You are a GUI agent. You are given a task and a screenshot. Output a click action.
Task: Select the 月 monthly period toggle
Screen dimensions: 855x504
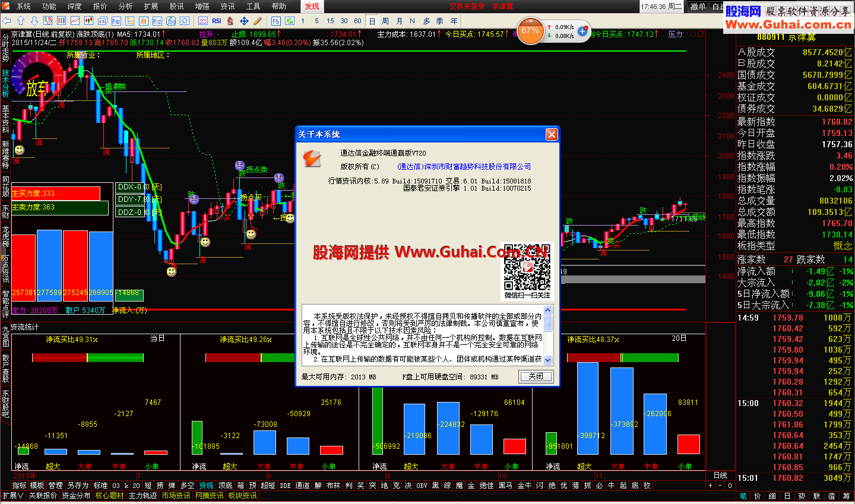coord(399,21)
